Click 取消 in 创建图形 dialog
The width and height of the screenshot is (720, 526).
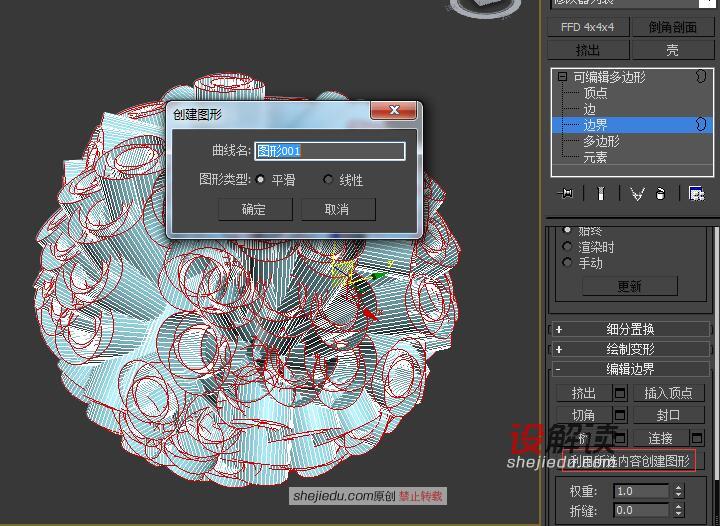point(338,209)
